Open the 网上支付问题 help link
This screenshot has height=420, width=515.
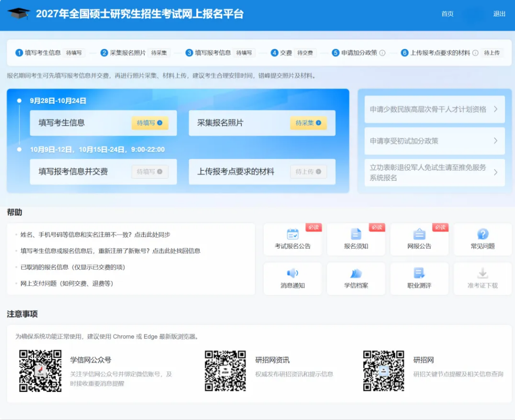click(67, 283)
